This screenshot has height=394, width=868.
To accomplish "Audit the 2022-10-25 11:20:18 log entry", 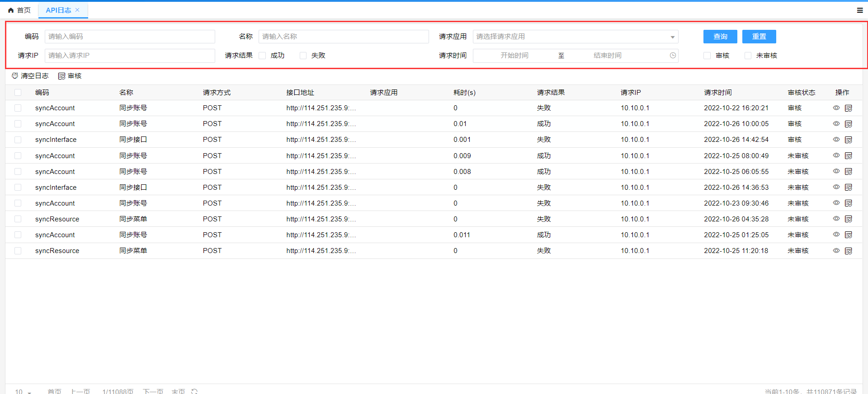I will [849, 250].
